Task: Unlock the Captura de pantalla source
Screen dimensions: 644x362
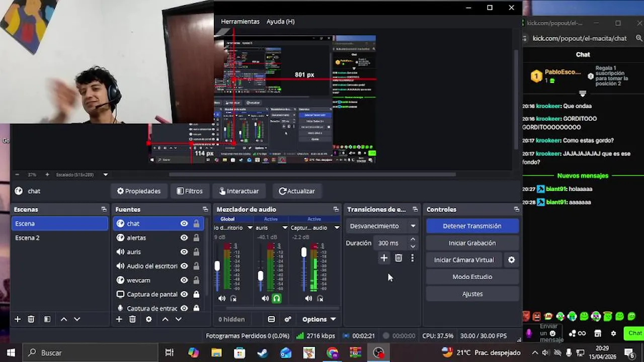Action: coord(196,294)
